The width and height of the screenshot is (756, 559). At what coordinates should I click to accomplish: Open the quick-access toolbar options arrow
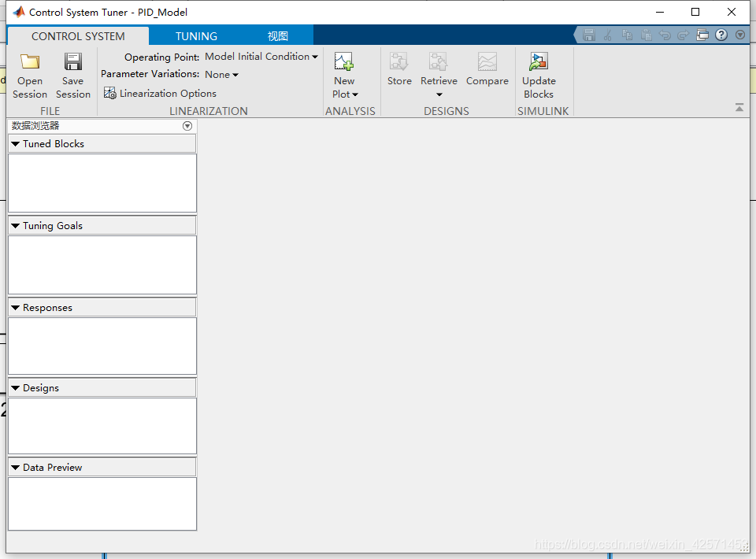[x=740, y=35]
